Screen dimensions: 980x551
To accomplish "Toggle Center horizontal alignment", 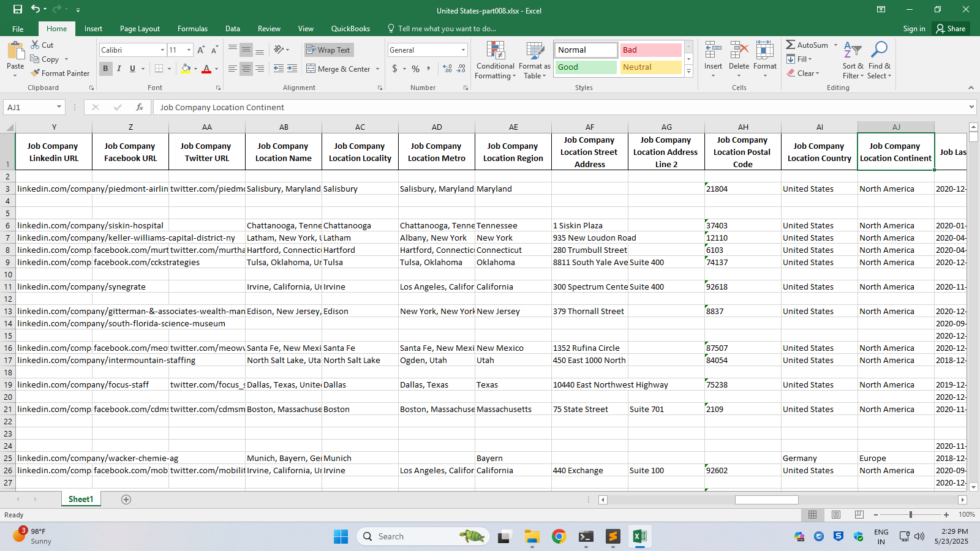I will pos(246,69).
